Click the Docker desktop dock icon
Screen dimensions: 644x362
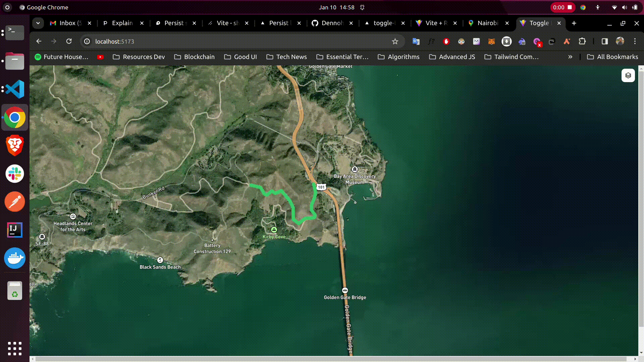pos(15,258)
